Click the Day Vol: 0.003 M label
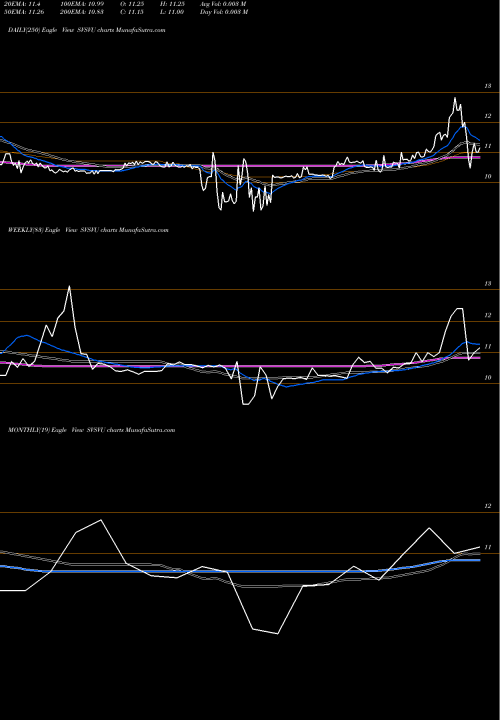Screen dimensions: 500x720 click(x=224, y=12)
